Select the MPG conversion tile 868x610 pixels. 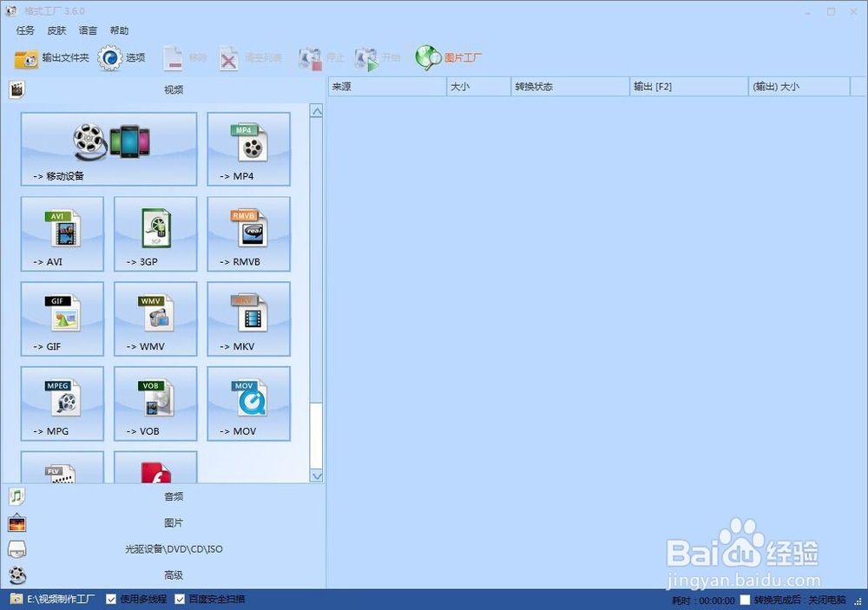[x=62, y=403]
